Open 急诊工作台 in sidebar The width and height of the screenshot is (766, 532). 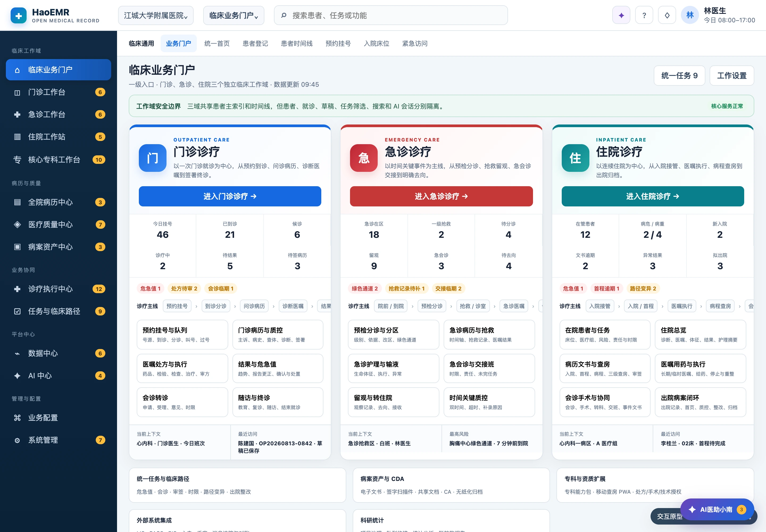[58, 114]
